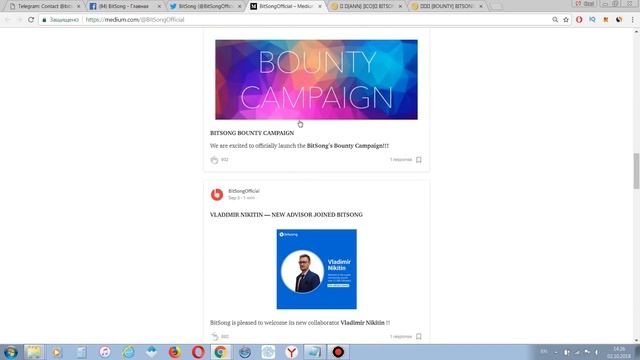Viewport: 640px width, 360px height.
Task: Go back using the browser back arrow
Action: (8, 20)
